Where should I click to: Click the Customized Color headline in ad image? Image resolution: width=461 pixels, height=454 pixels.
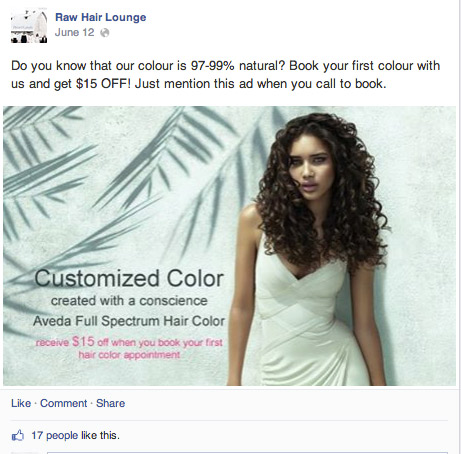[129, 279]
